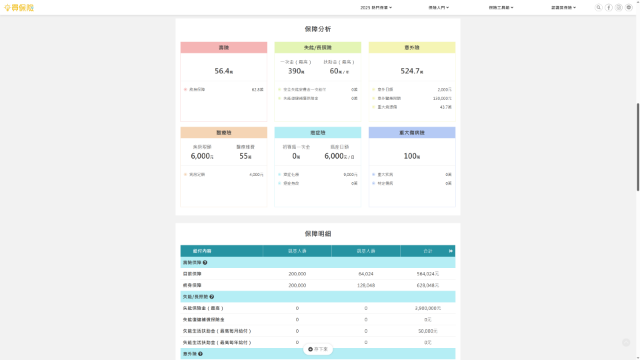Click the 55 value in the orange card
Image resolution: width=640 pixels, height=360 pixels.
(x=245, y=156)
